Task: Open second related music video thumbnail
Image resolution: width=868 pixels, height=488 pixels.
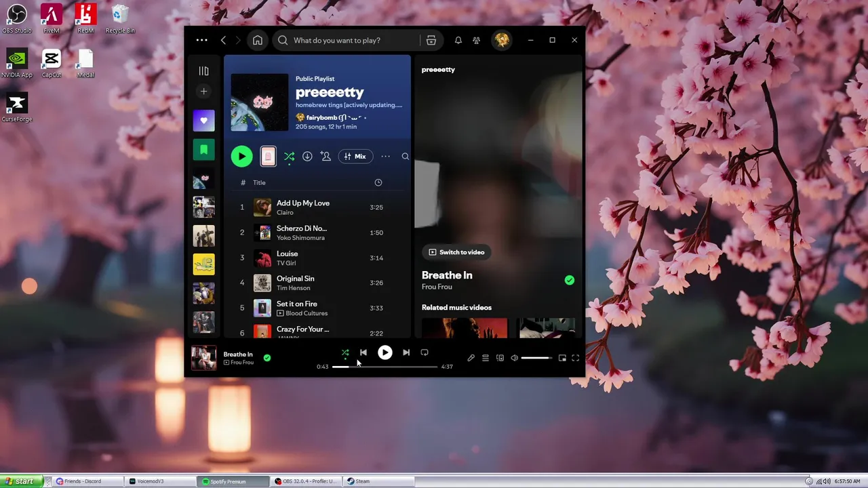Action: [x=547, y=327]
